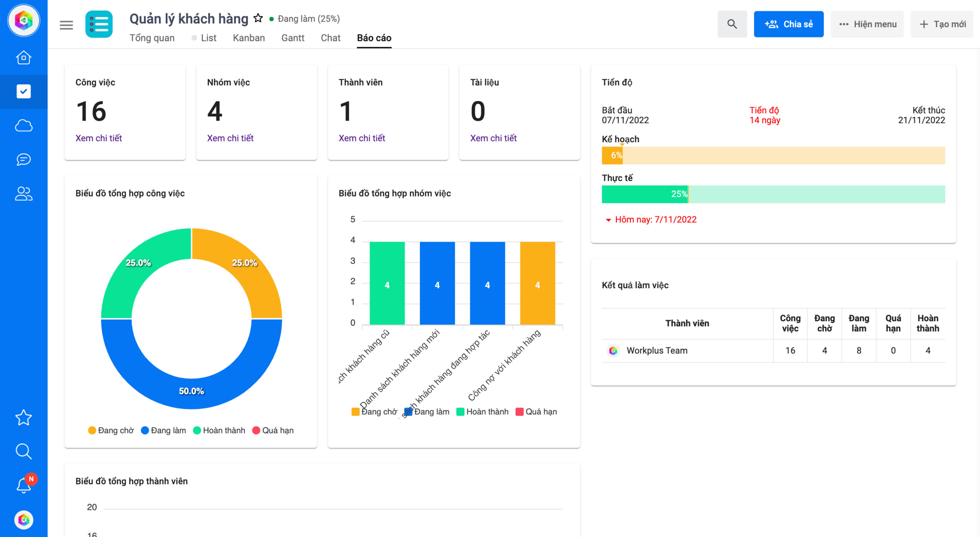Click the green bar for khách hàng cũ

click(387, 283)
